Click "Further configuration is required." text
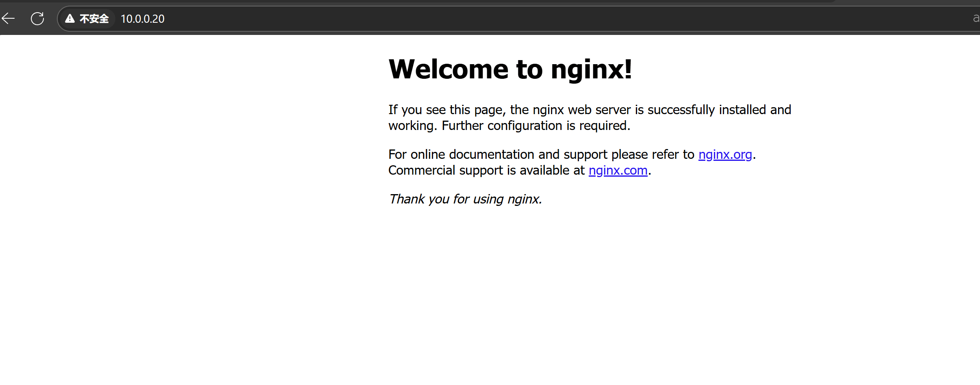Screen dimensions: 980x385 coord(536,125)
